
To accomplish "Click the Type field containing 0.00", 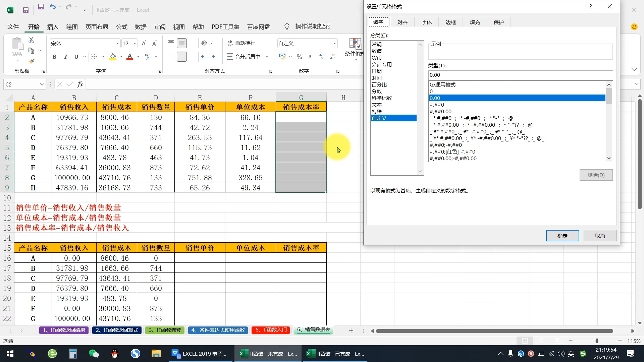I will (x=520, y=75).
